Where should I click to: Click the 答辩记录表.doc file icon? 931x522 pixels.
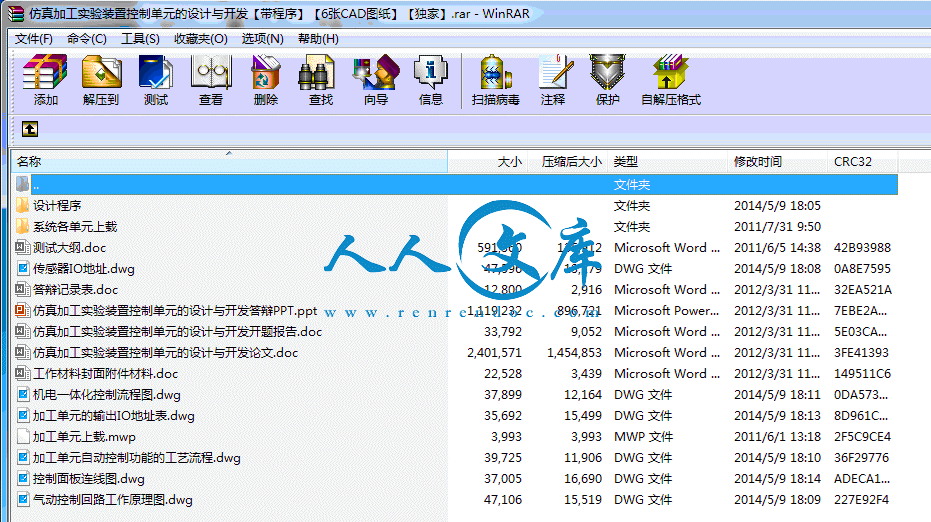pos(23,289)
